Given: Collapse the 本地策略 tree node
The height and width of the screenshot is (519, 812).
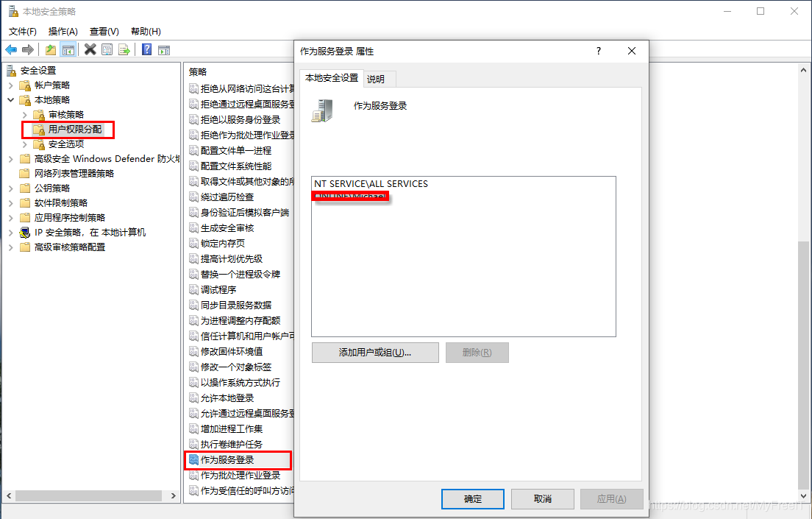Looking at the screenshot, I should coord(11,99).
